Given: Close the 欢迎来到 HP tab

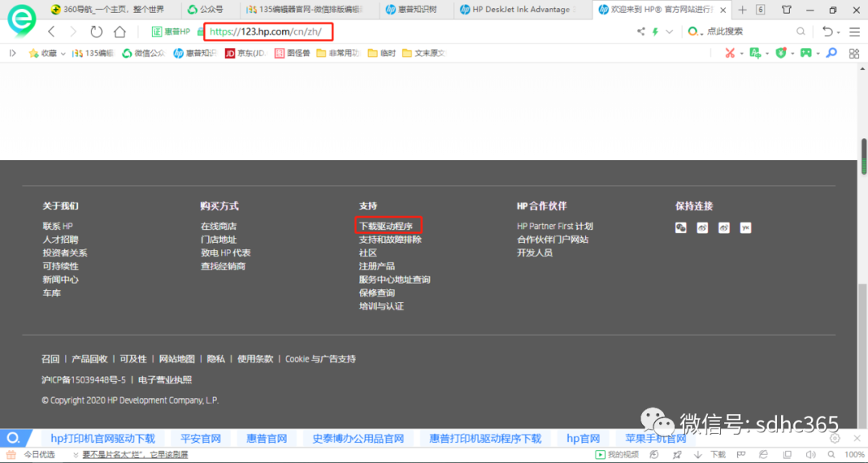Looking at the screenshot, I should 723,10.
